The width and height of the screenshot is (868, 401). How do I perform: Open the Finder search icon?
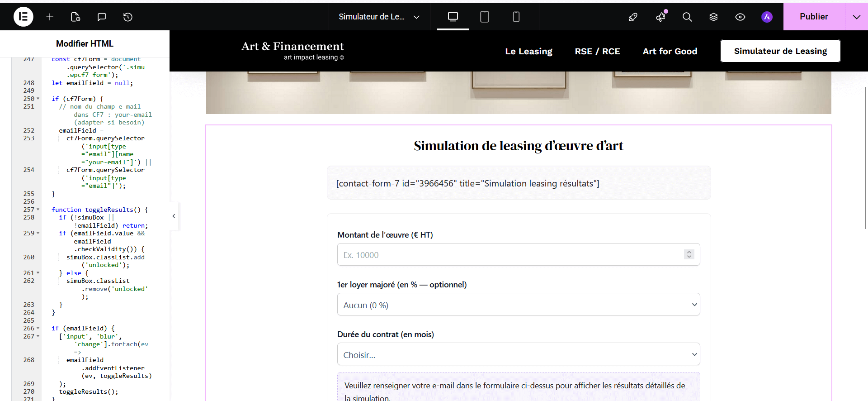click(687, 17)
